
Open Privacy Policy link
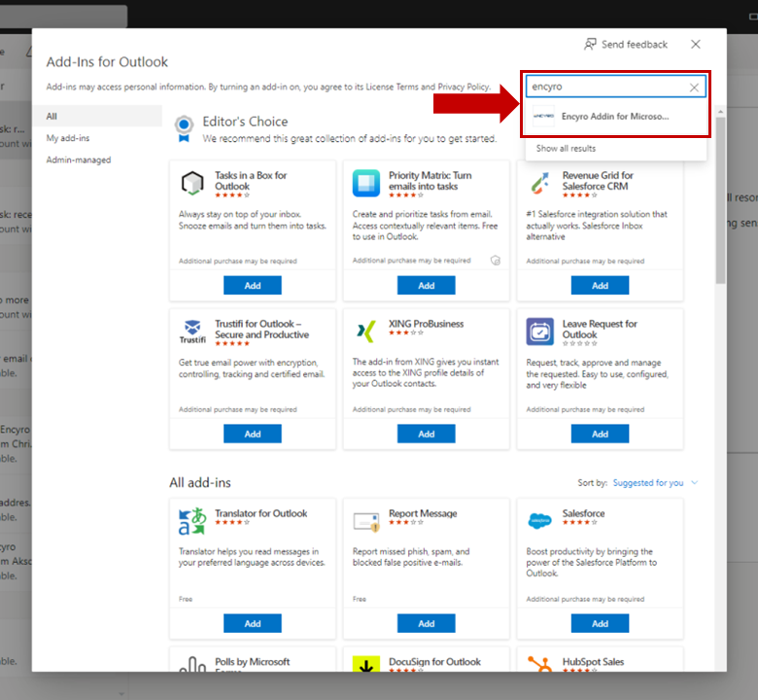(464, 87)
